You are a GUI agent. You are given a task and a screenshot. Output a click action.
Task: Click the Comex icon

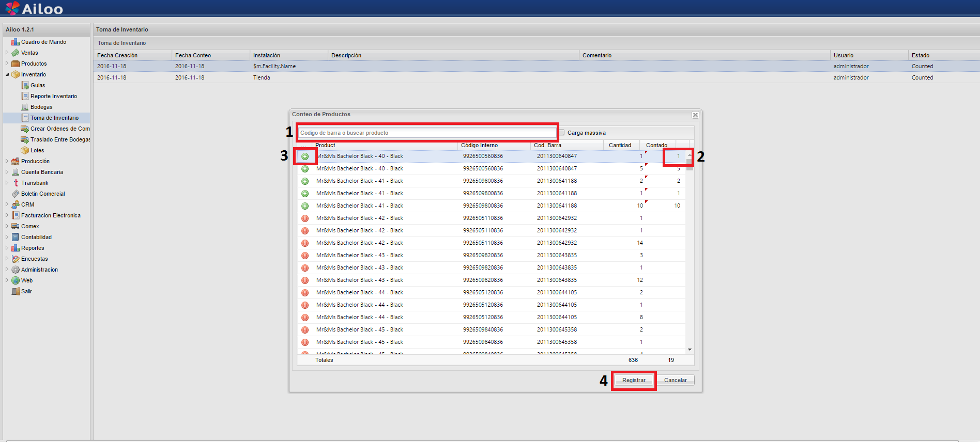click(x=16, y=226)
